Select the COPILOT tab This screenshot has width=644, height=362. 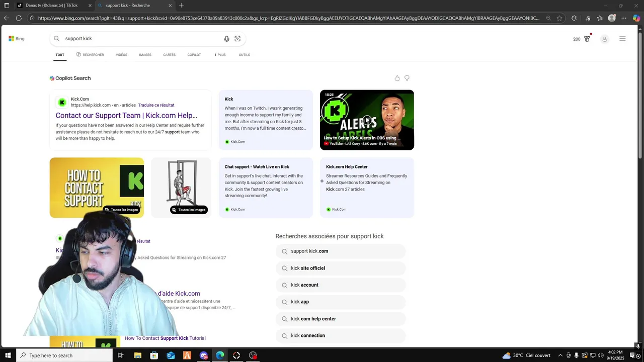click(x=194, y=55)
